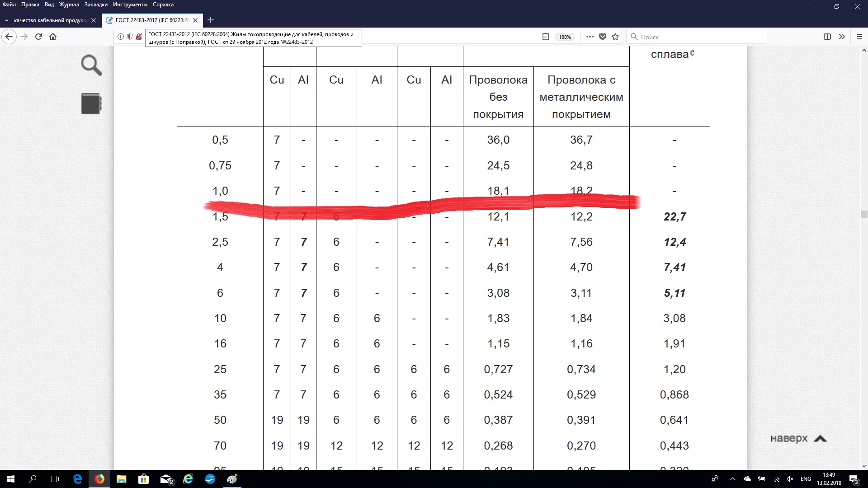Viewport: 868px width, 488px height.
Task: Click the page magnifier search icon
Action: point(91,65)
